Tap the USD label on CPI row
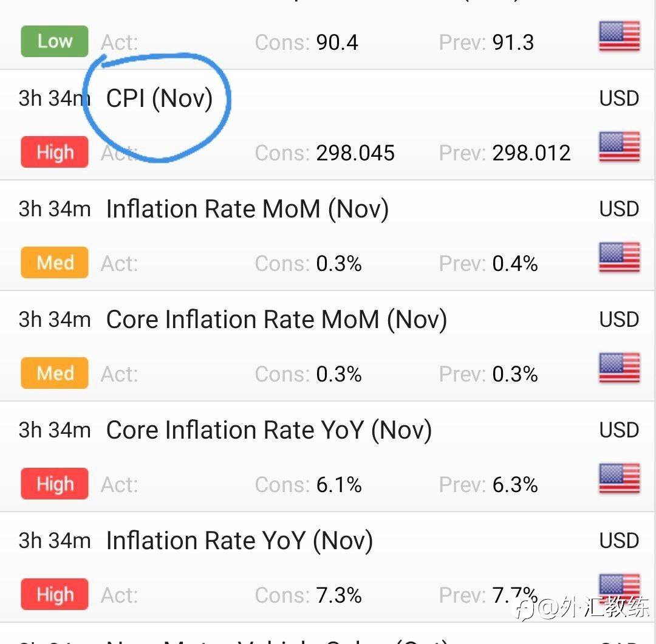656x644 pixels. [x=619, y=99]
